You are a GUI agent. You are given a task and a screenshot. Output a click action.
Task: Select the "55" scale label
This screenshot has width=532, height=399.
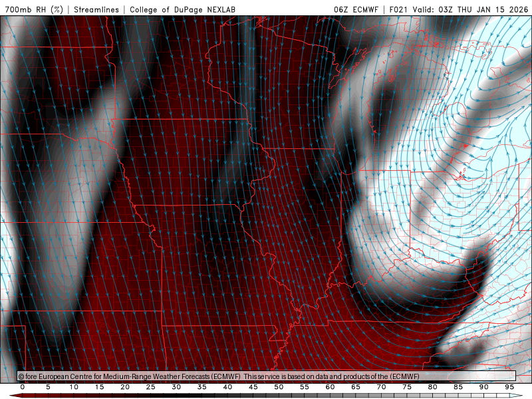click(305, 387)
